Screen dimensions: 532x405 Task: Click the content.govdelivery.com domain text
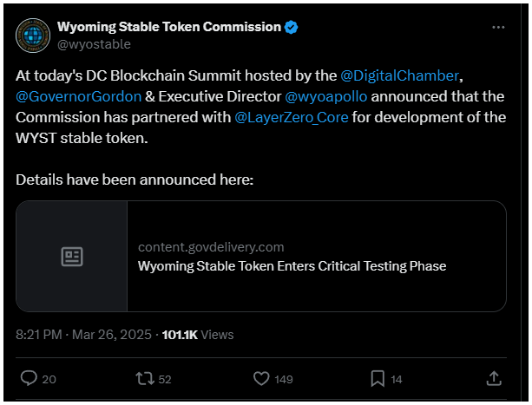pyautogui.click(x=211, y=247)
